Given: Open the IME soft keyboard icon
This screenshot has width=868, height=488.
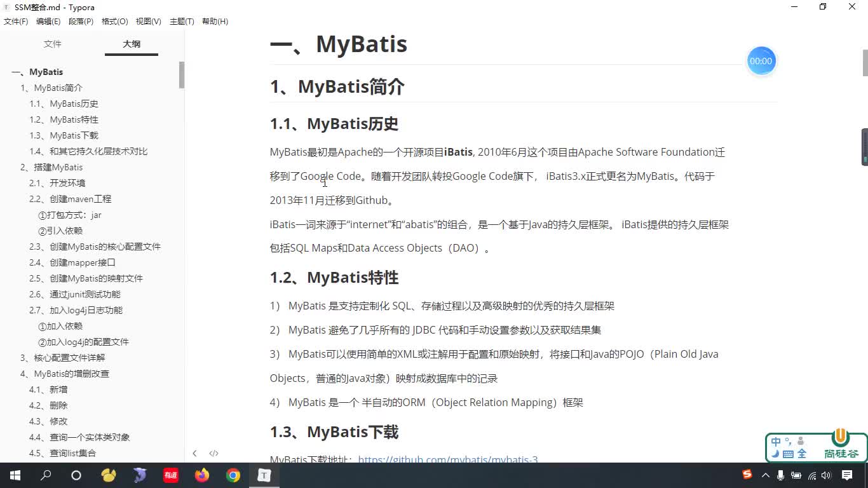Looking at the screenshot, I should point(788,454).
